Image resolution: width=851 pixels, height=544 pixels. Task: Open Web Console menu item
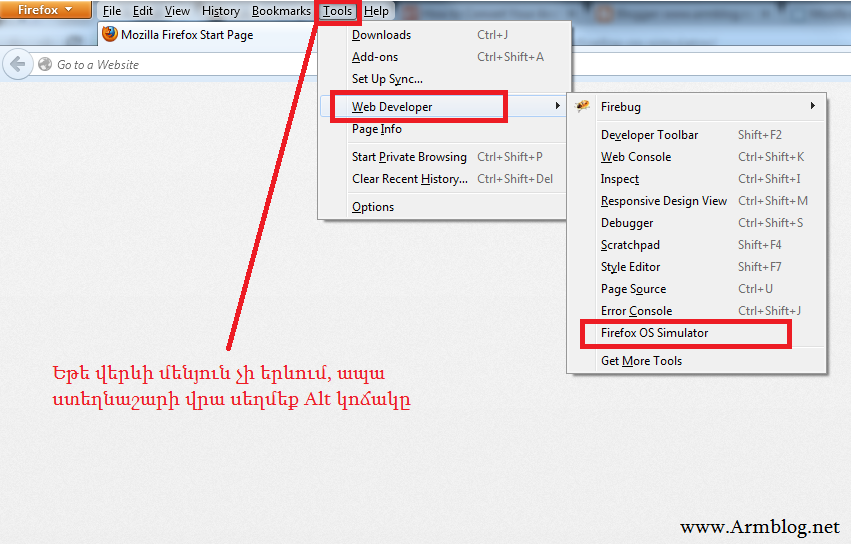pyautogui.click(x=697, y=157)
